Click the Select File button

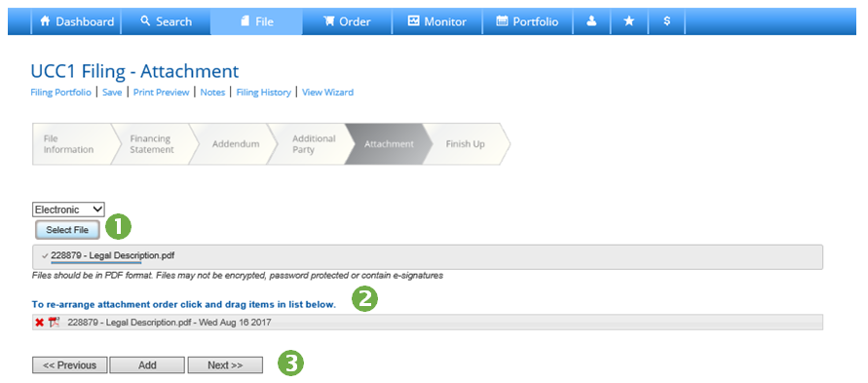[x=67, y=230]
